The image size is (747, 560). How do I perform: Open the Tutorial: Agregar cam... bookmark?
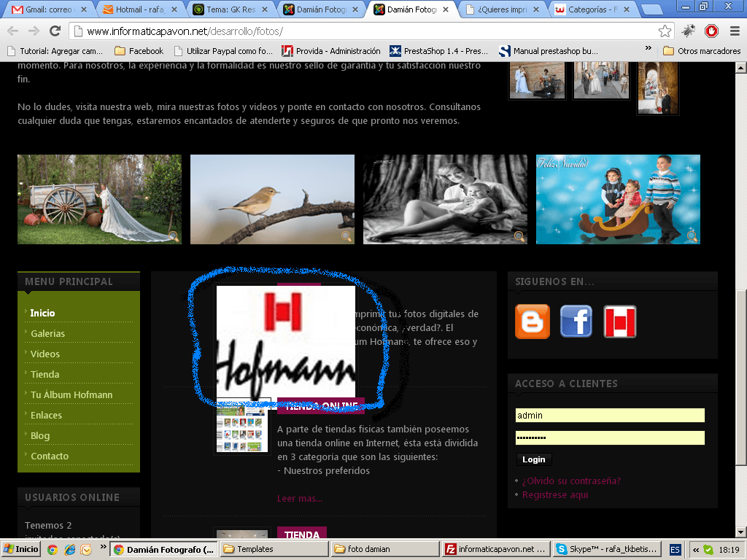(x=55, y=51)
